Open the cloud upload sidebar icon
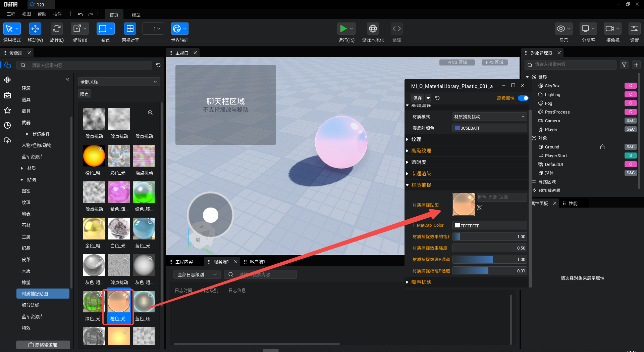 click(7, 140)
